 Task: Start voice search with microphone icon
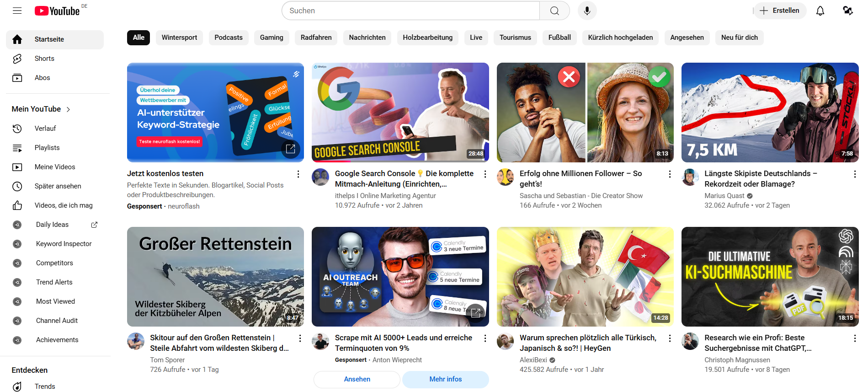pyautogui.click(x=587, y=11)
